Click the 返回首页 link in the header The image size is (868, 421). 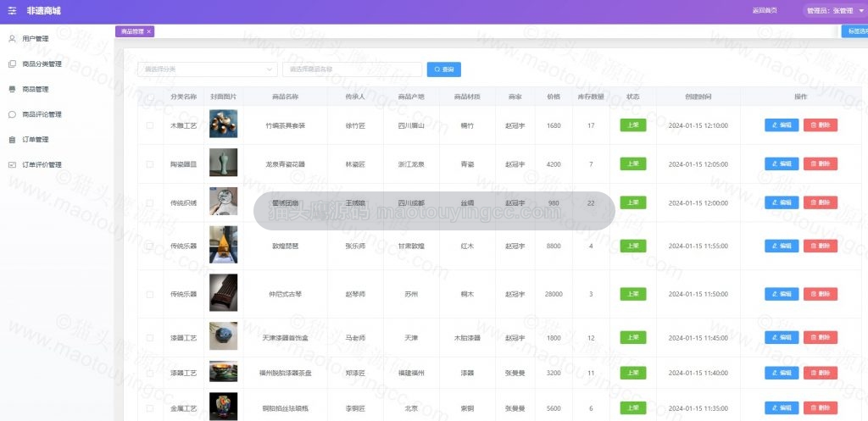pyautogui.click(x=765, y=10)
